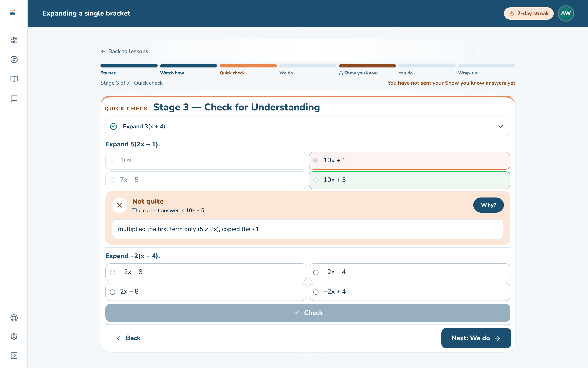
Task: Toggle the sidebar expand panel icon
Action: coord(14,356)
